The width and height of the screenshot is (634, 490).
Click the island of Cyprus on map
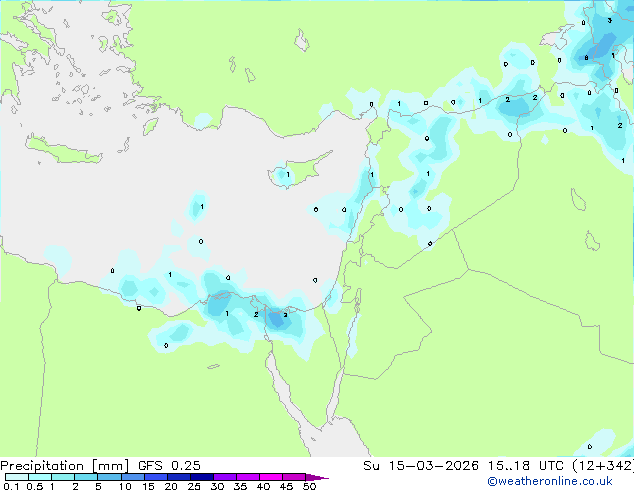[x=299, y=170]
